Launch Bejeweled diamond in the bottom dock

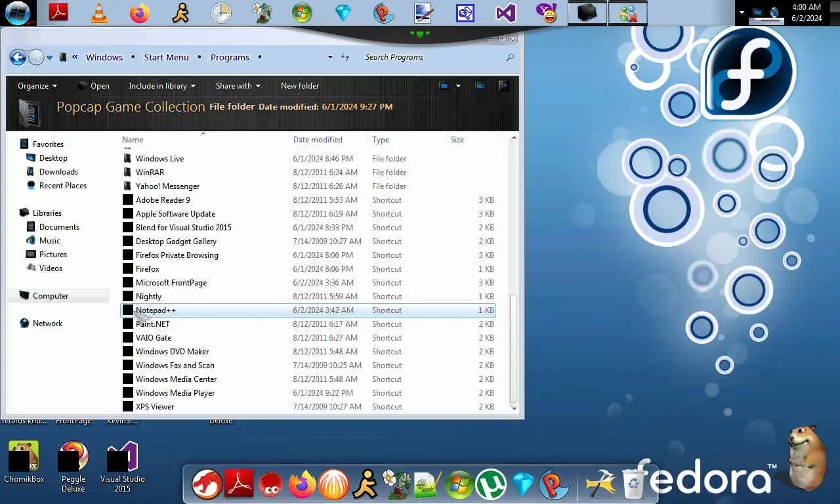tap(523, 485)
